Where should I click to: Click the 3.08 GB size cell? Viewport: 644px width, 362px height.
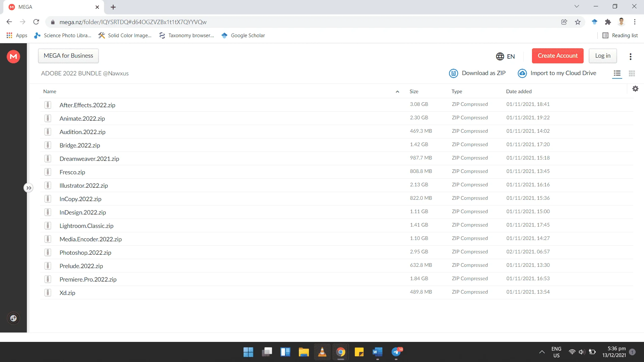pyautogui.click(x=419, y=104)
